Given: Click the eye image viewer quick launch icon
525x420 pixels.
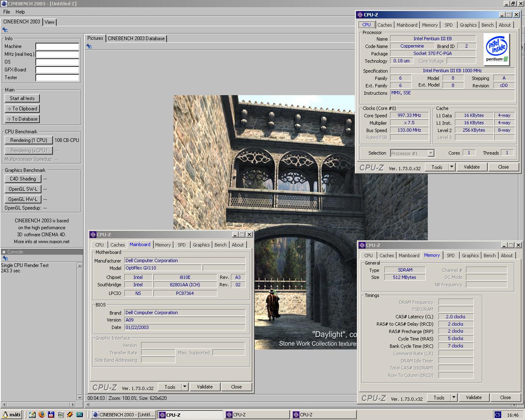Looking at the screenshot, I should pos(60,415).
